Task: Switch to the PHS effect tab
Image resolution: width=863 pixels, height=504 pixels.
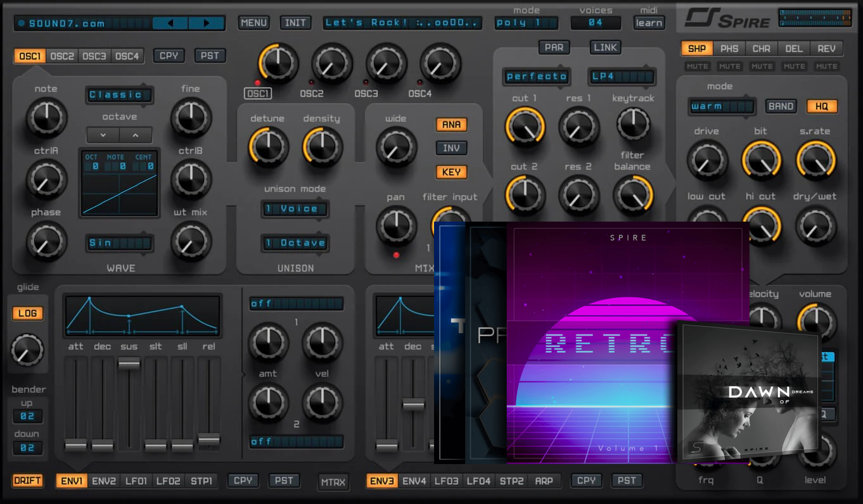Action: pos(729,49)
